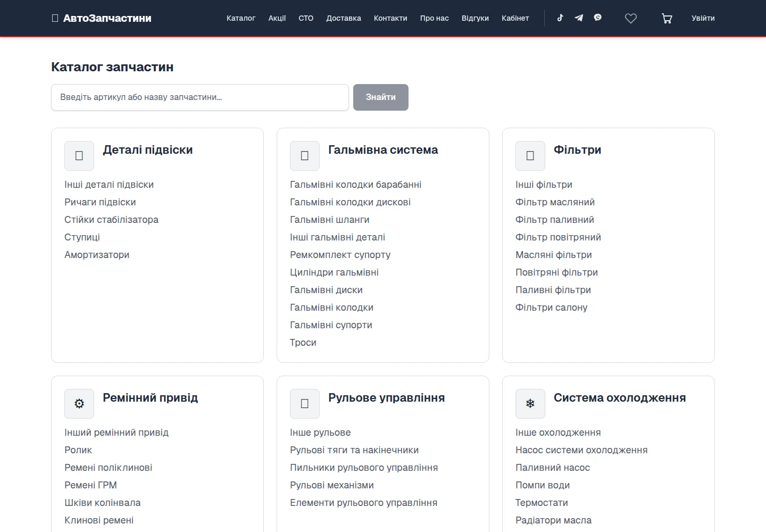Screen dimensions: 766x532
Task: Click the АвтоЗапчастини site logo
Action: (102, 18)
